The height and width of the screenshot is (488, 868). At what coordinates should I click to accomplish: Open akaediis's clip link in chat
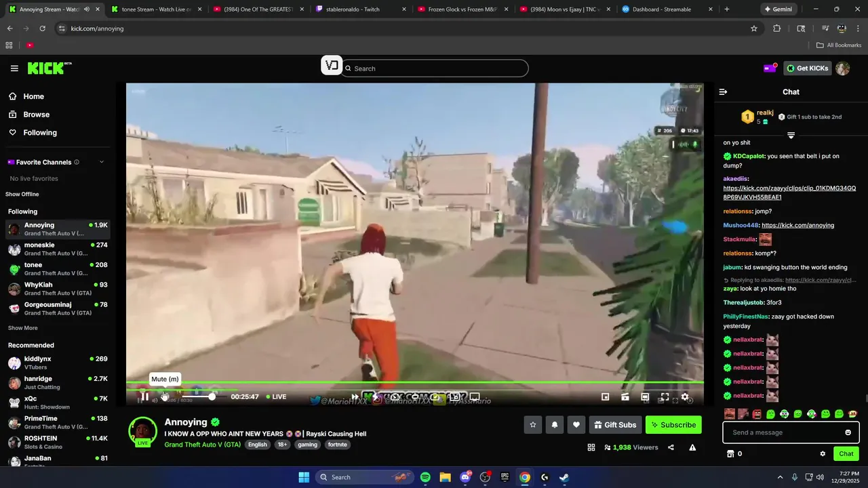(x=789, y=192)
